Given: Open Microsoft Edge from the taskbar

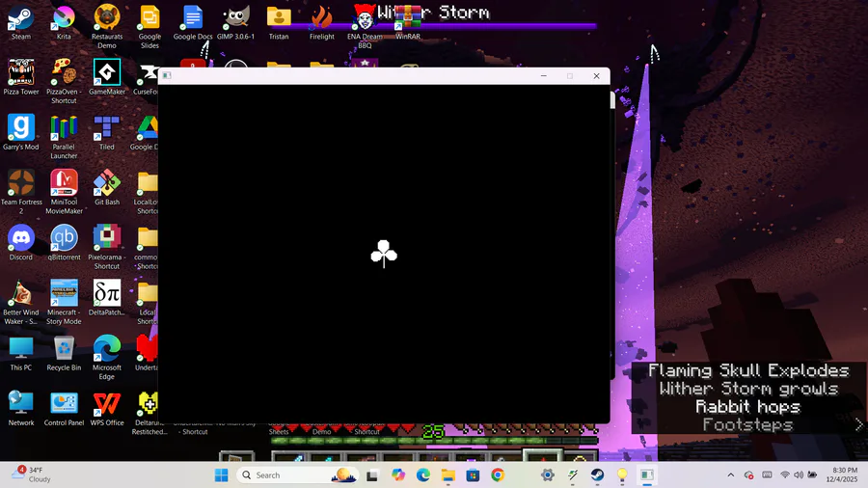Looking at the screenshot, I should (423, 474).
